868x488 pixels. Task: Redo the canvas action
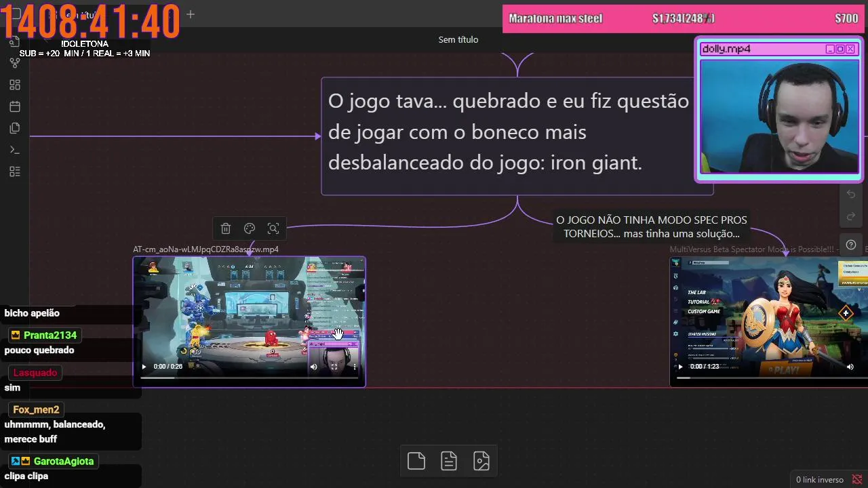[x=851, y=217]
